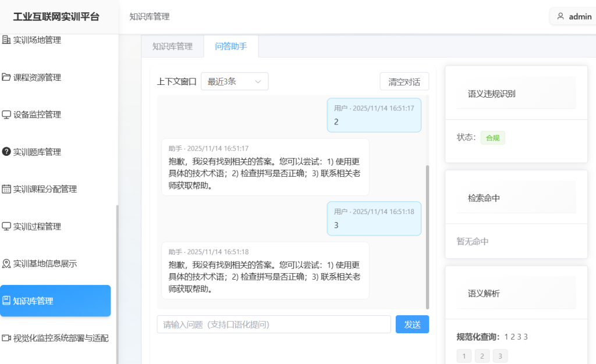Click the 清空对话 button

coord(404,81)
